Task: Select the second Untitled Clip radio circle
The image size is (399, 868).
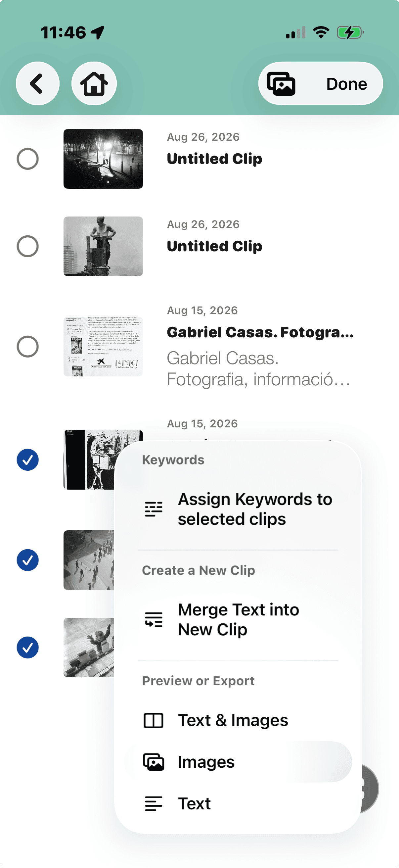Action: click(27, 246)
